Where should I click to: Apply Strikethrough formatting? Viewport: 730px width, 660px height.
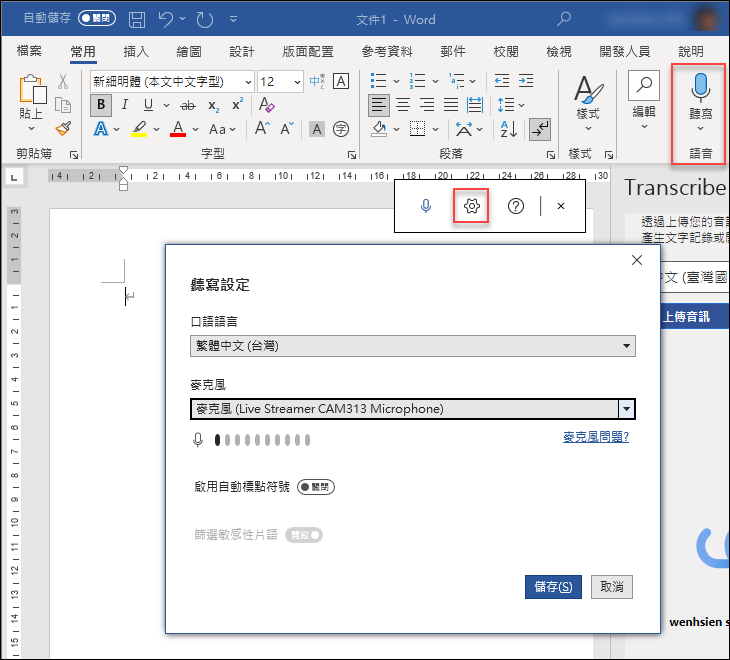click(188, 105)
